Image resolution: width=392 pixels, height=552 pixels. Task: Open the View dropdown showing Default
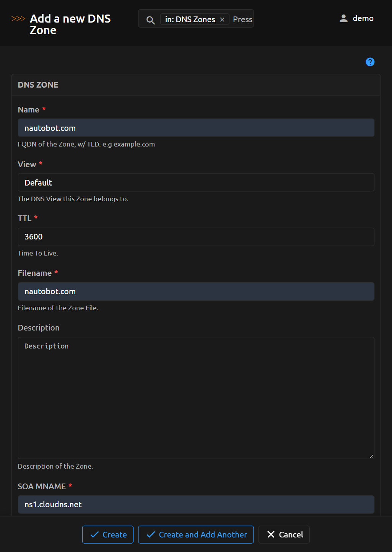pyautogui.click(x=196, y=182)
